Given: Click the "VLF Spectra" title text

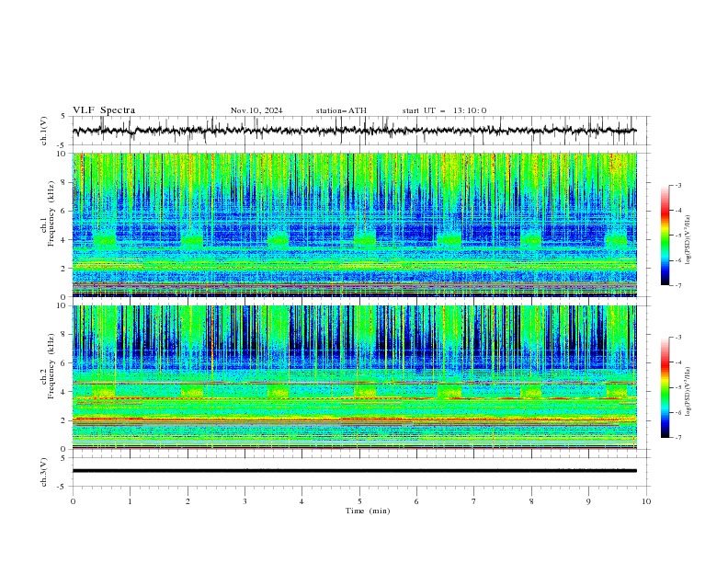Looking at the screenshot, I should coord(104,110).
